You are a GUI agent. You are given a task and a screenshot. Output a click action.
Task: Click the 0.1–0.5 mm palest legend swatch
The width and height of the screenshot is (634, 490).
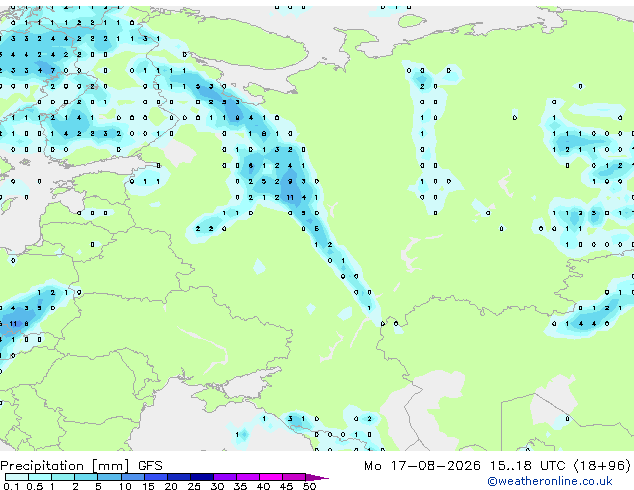(x=17, y=477)
